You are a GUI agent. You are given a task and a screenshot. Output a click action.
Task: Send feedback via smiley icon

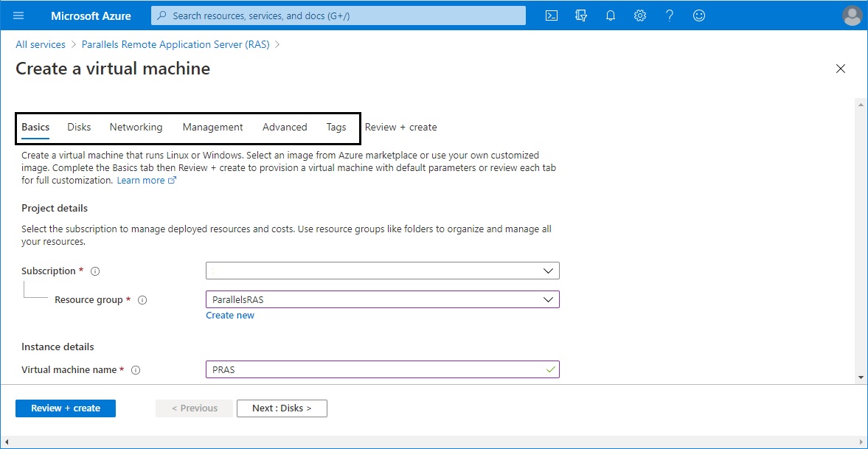tap(698, 15)
